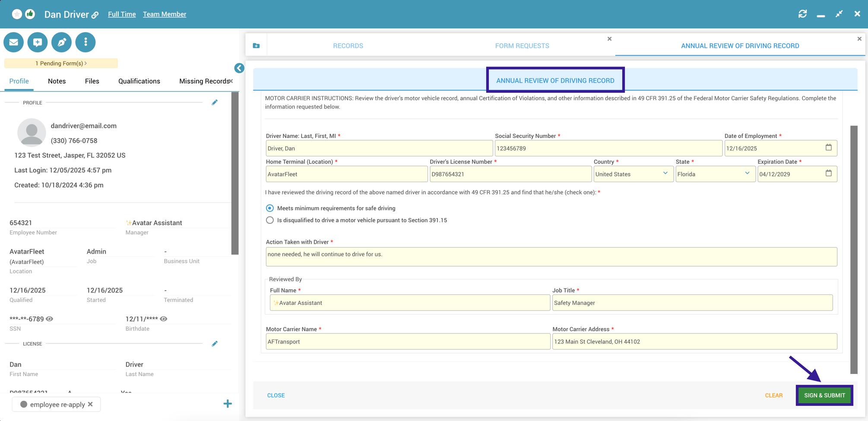Click the Driver Name input field

pos(379,148)
